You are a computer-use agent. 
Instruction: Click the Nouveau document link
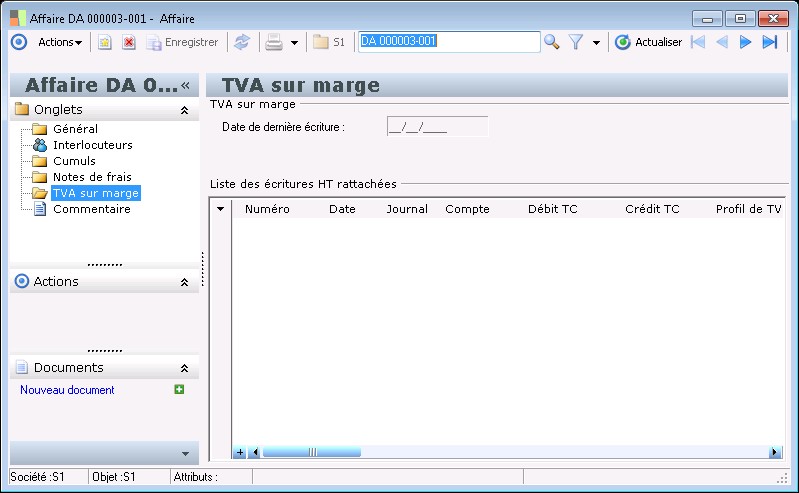point(67,390)
